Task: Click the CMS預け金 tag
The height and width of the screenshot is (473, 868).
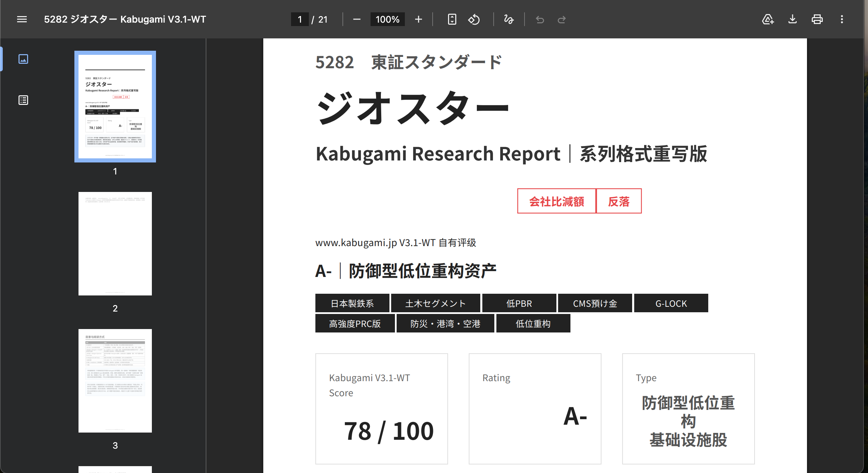Action: click(595, 303)
